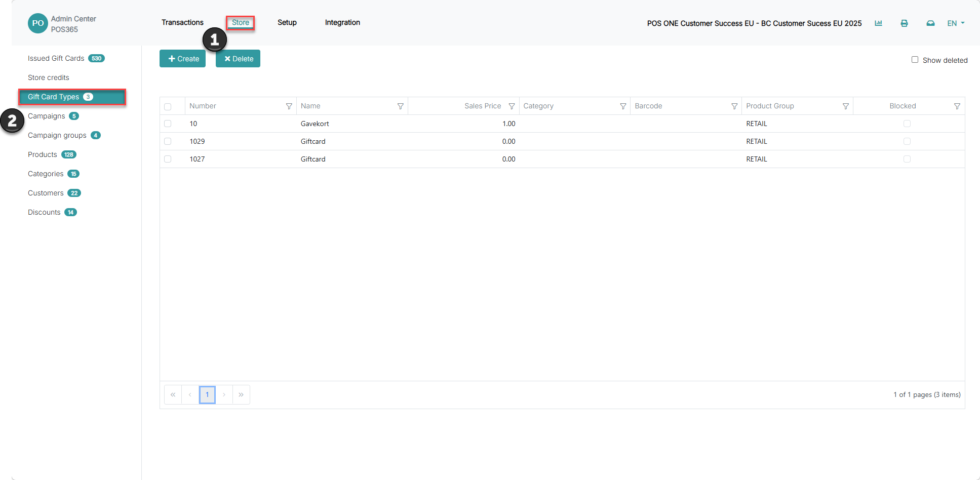Open the Store menu

241,22
